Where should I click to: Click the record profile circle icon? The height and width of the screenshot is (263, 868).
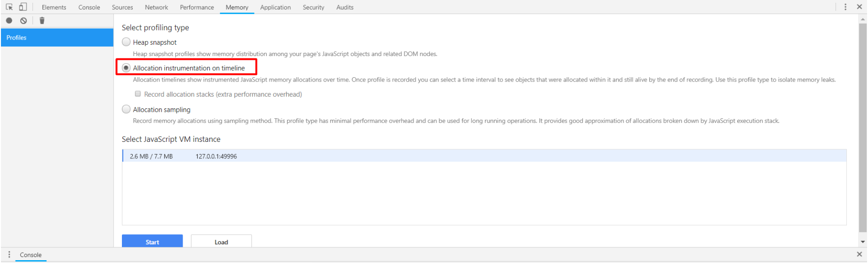click(x=9, y=21)
